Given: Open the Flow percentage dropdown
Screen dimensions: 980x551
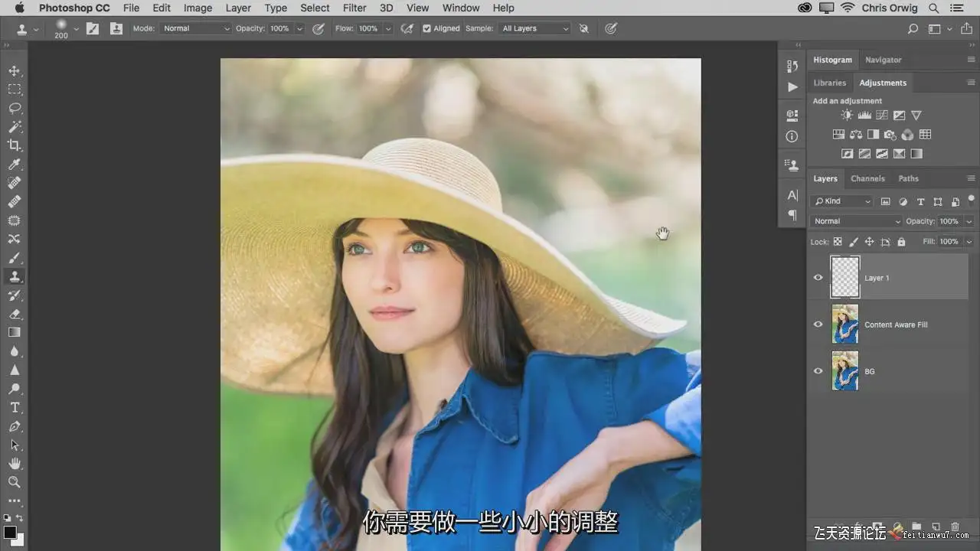Looking at the screenshot, I should tap(388, 29).
